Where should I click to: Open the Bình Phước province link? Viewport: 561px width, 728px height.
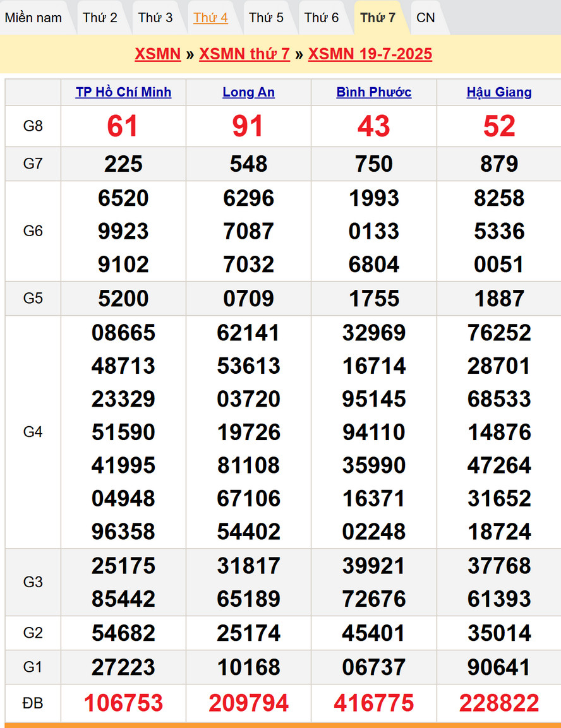(x=374, y=92)
